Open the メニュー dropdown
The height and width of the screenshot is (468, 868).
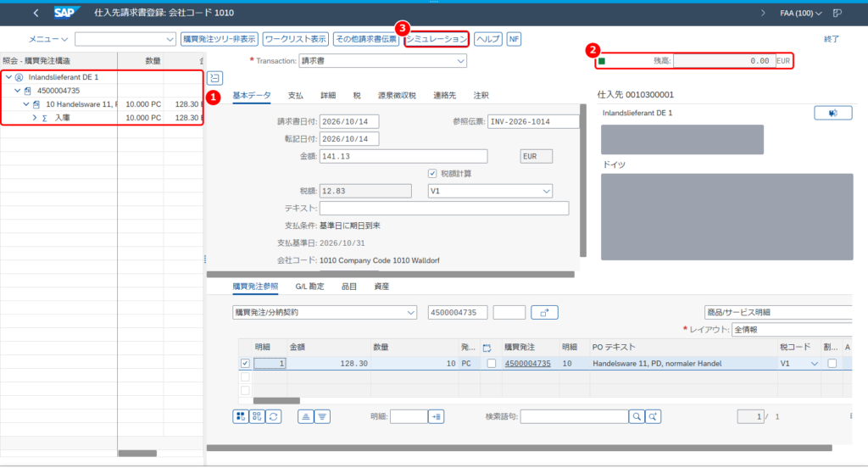pyautogui.click(x=48, y=39)
